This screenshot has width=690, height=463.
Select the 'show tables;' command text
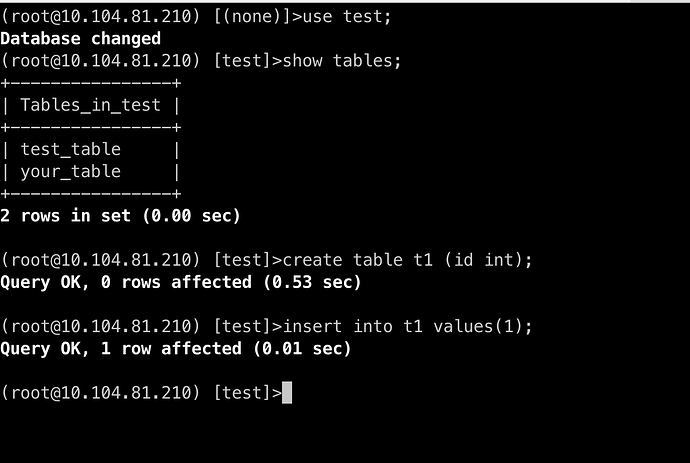click(342, 61)
